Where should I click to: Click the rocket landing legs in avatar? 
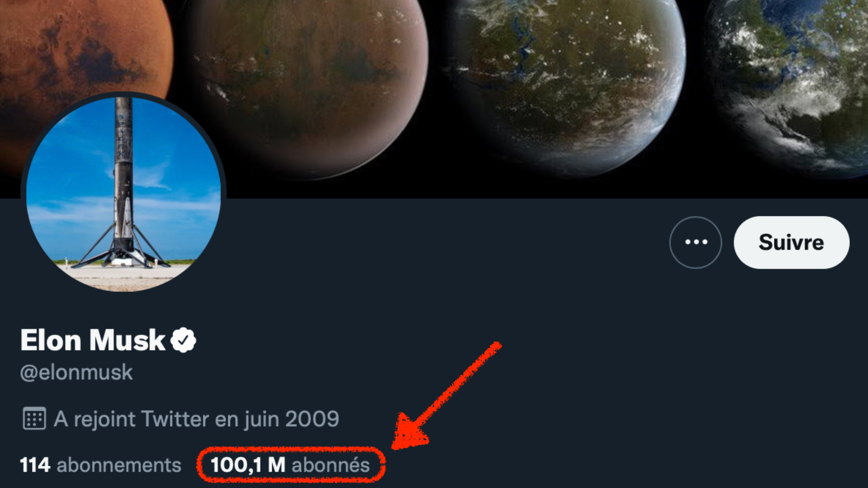coord(122,253)
